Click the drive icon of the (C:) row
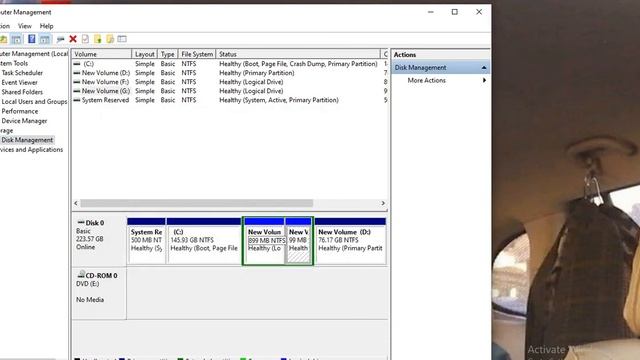640x360 pixels. coord(77,64)
